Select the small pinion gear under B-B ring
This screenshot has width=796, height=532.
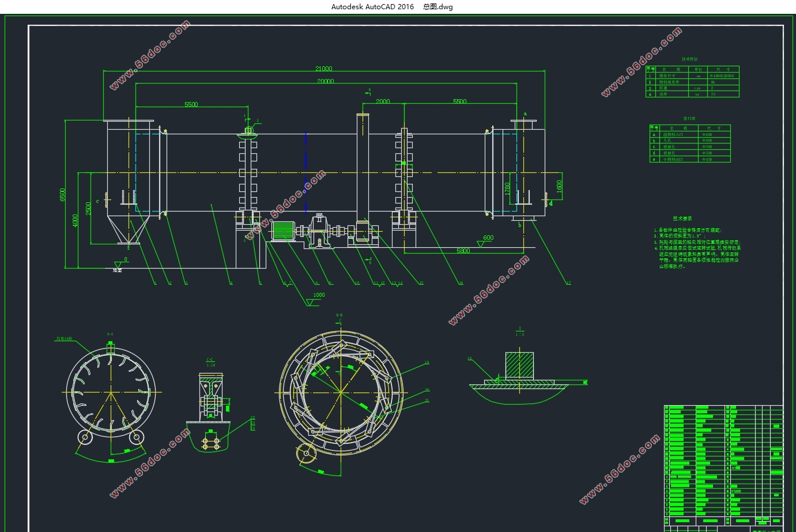(306, 455)
